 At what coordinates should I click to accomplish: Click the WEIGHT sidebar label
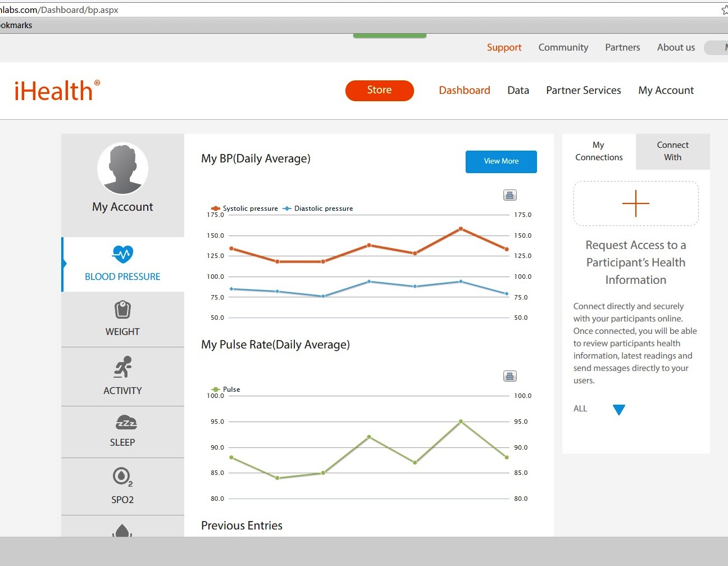122,332
